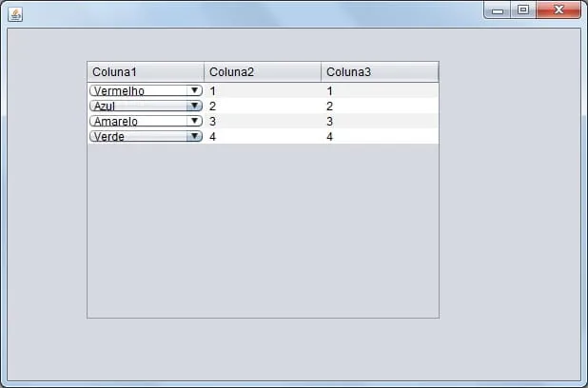Close the window with the red X
Image resolution: width=588 pixels, height=388 pixels.
[559, 10]
